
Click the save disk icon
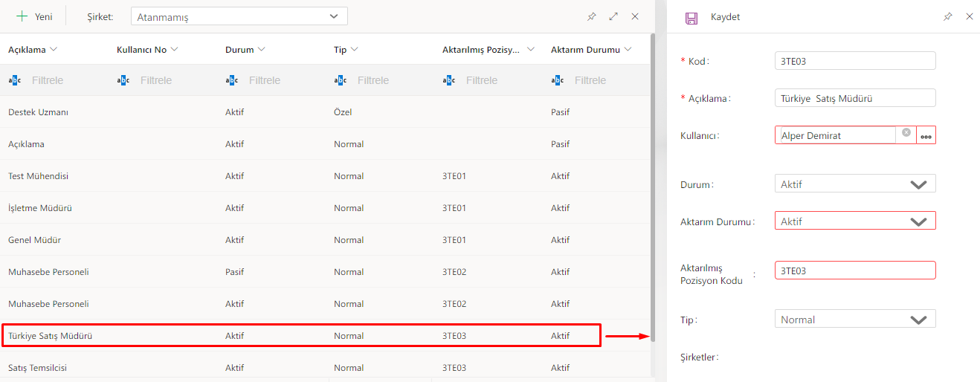tap(692, 18)
